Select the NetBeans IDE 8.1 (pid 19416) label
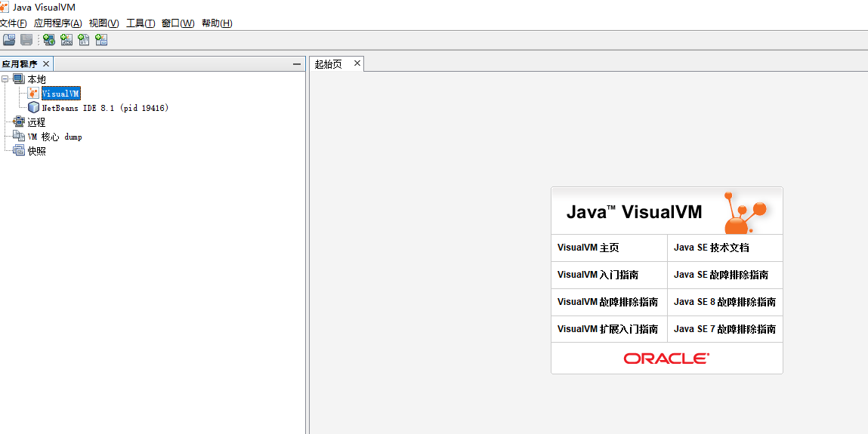 (x=105, y=108)
